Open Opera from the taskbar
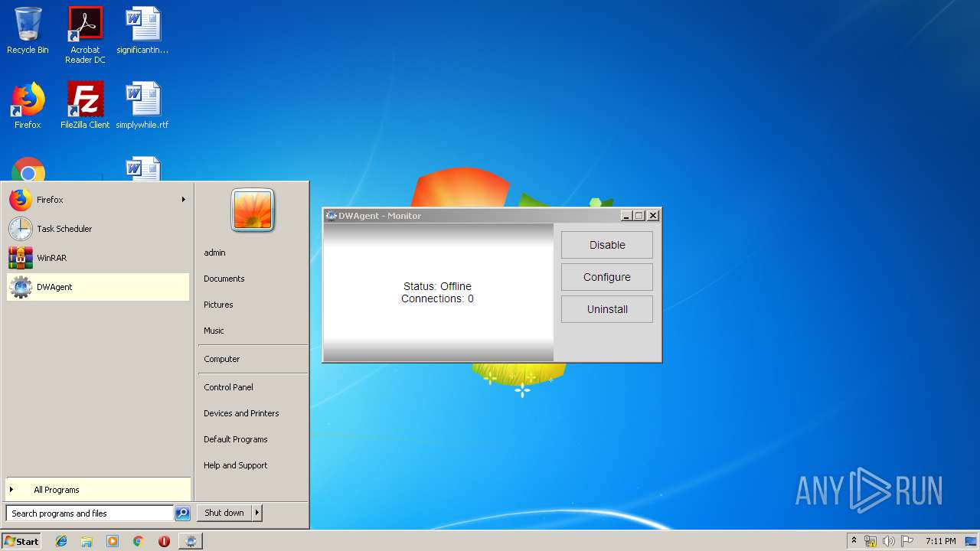This screenshot has width=980, height=551. click(x=164, y=541)
